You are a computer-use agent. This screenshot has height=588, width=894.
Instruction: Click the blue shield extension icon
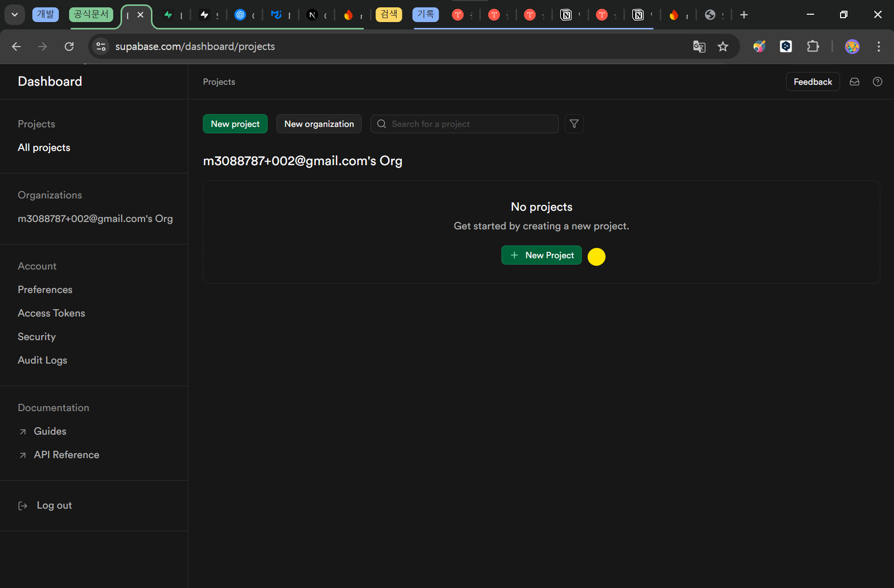(786, 47)
